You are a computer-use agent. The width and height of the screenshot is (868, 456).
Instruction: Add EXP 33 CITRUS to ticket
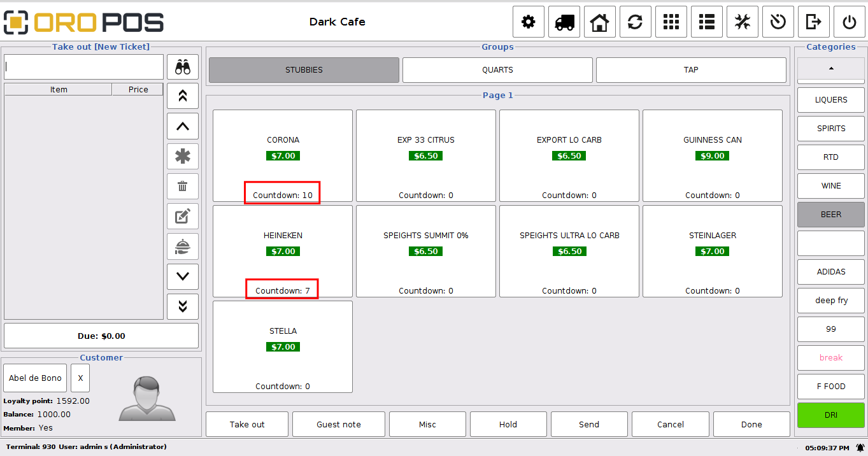tap(426, 155)
